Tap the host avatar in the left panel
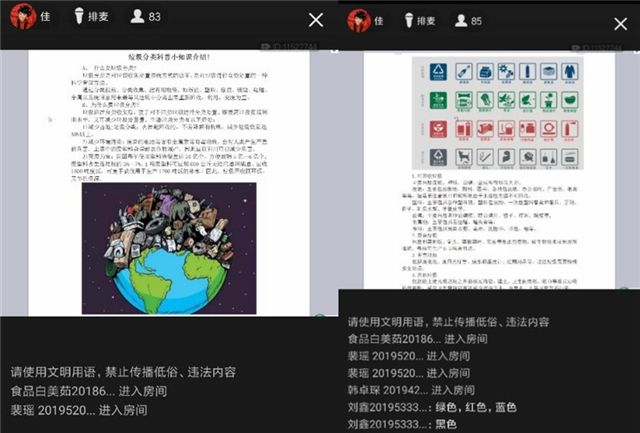This screenshot has height=433, width=640. tap(23, 16)
